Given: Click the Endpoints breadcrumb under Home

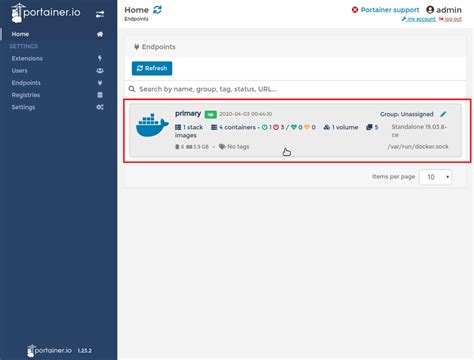Looking at the screenshot, I should [x=136, y=19].
